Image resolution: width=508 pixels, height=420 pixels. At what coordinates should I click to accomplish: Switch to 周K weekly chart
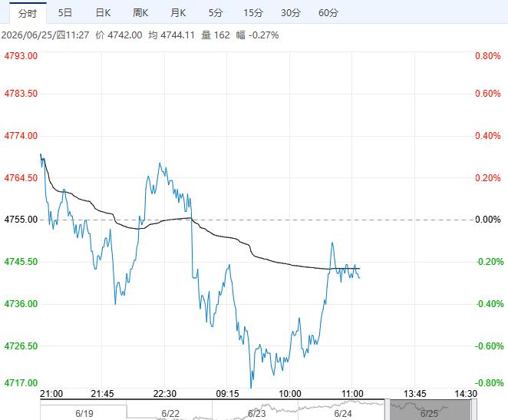click(x=140, y=13)
